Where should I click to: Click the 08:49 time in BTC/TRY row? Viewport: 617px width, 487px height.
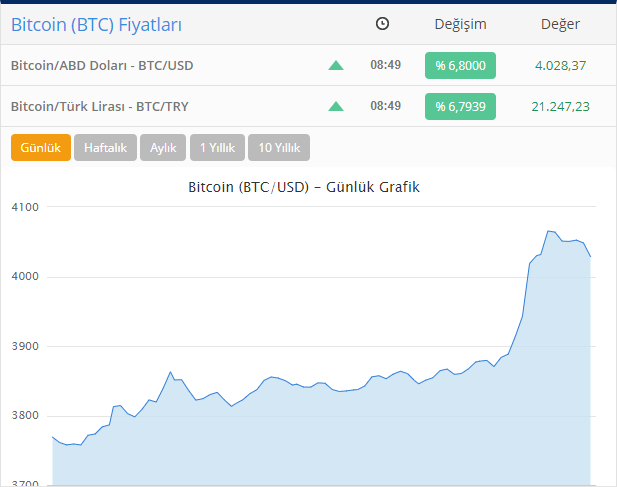coord(386,106)
